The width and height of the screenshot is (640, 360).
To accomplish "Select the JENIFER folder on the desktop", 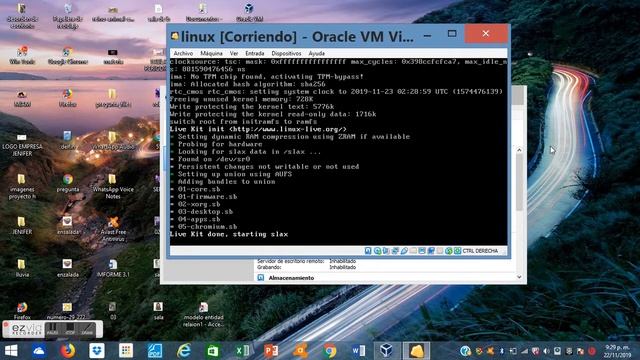I will pyautogui.click(x=22, y=225).
